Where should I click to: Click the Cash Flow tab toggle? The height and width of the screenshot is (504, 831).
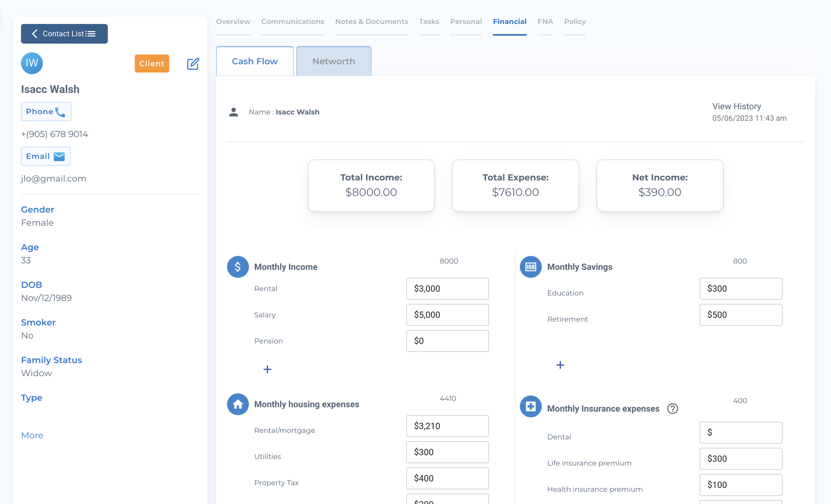click(255, 61)
